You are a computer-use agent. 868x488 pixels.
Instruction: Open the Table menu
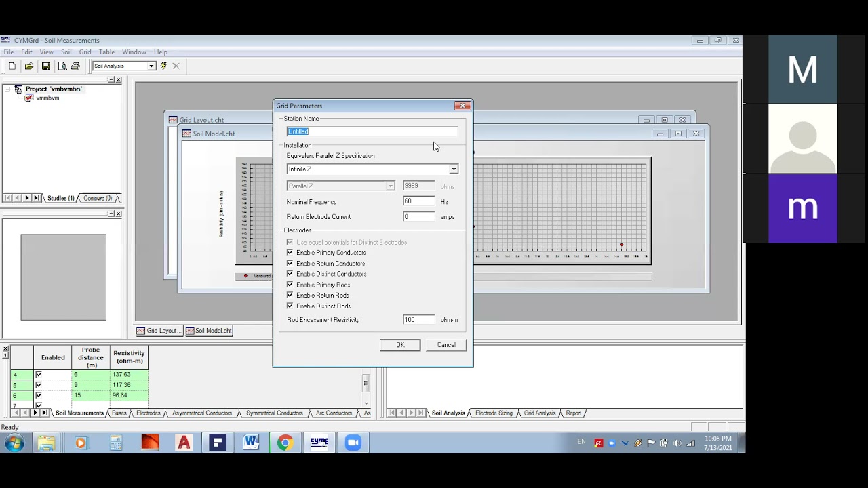[107, 52]
